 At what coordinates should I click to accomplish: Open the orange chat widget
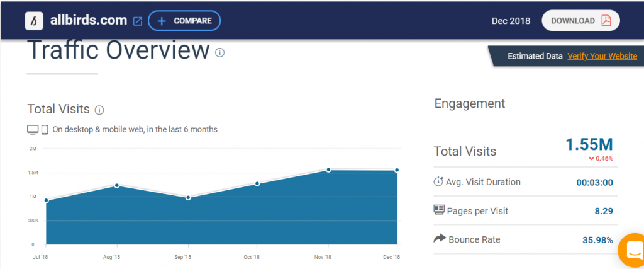631,248
